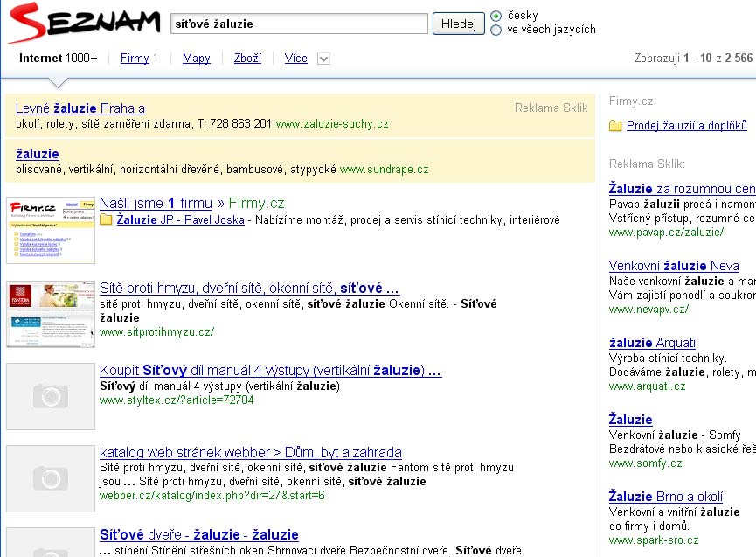Open the Levné žaluzie Praha a ad link
The height and width of the screenshot is (557, 756).
tap(80, 108)
